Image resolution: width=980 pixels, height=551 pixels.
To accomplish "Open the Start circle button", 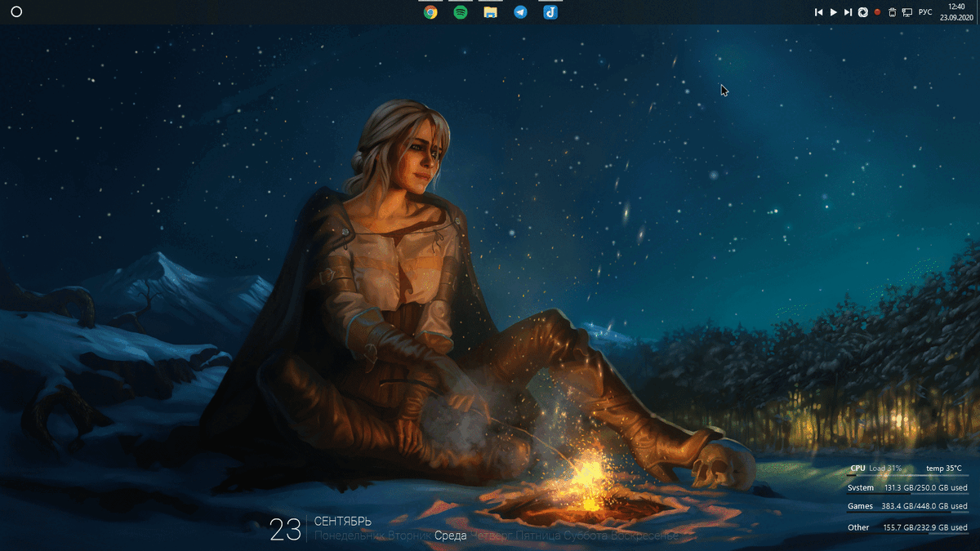I will coord(16,12).
